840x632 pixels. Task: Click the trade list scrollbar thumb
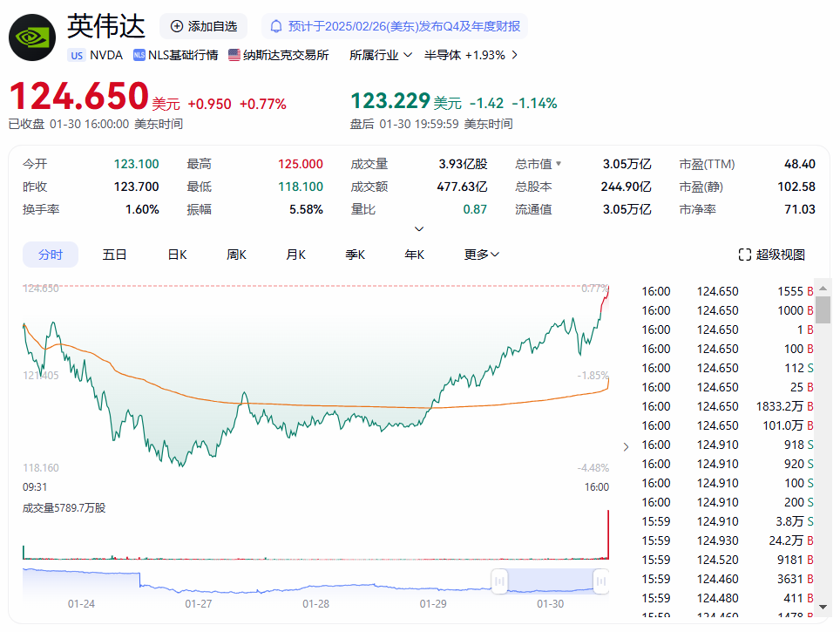pyautogui.click(x=823, y=309)
